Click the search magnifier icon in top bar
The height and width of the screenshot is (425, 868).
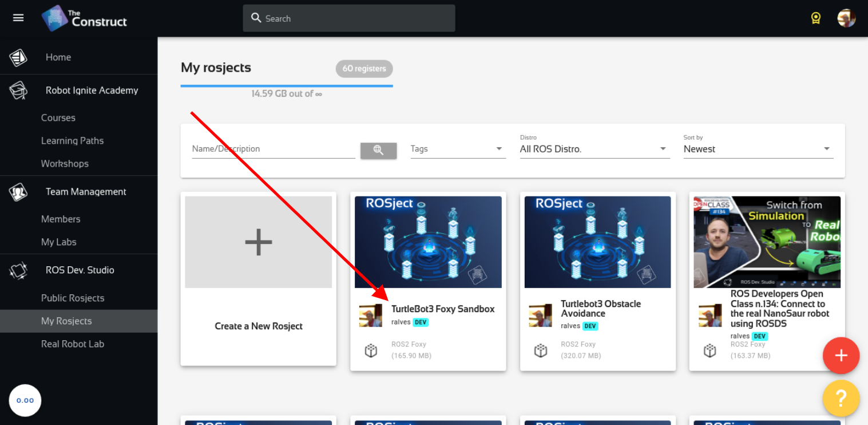click(x=256, y=18)
